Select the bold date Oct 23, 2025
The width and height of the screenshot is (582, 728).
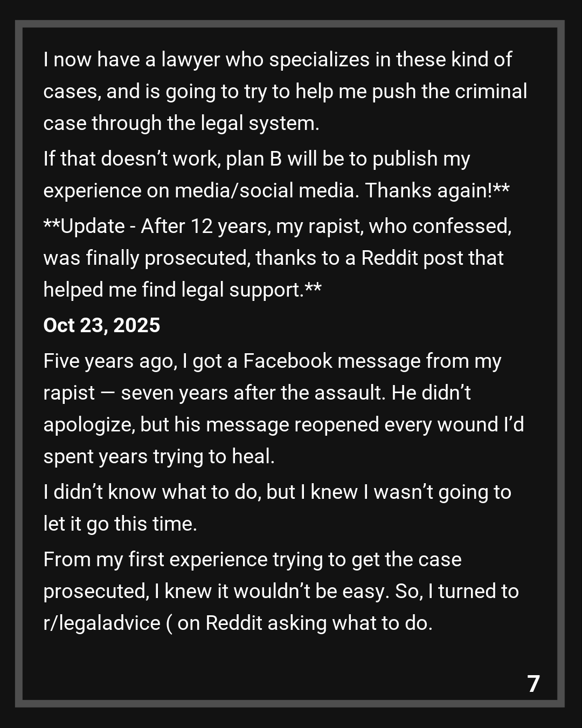[x=102, y=325]
